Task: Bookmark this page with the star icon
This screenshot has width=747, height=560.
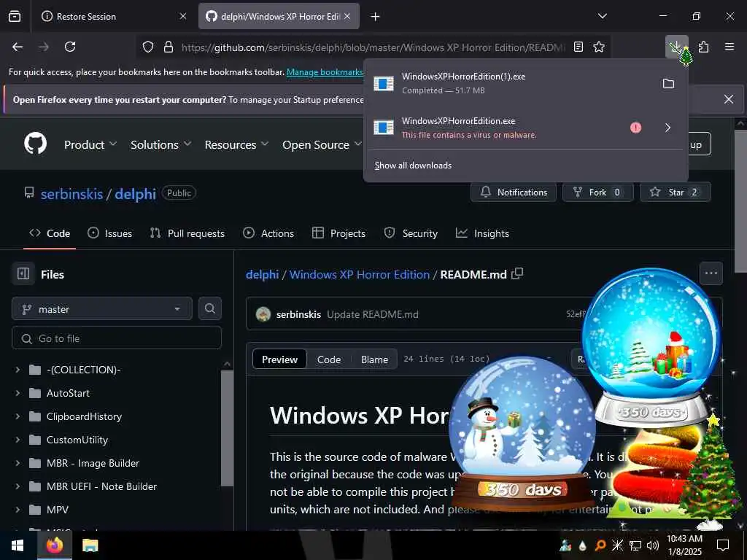Action: click(599, 47)
